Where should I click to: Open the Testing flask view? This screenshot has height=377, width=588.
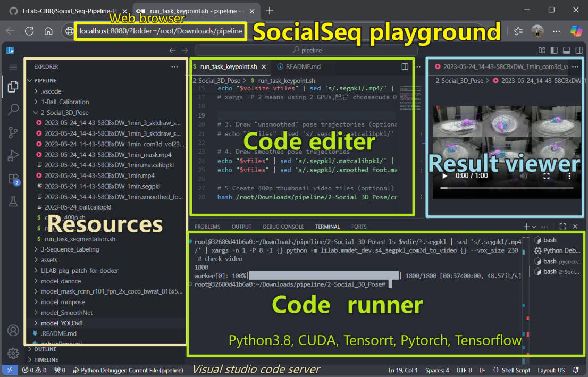pyautogui.click(x=13, y=202)
